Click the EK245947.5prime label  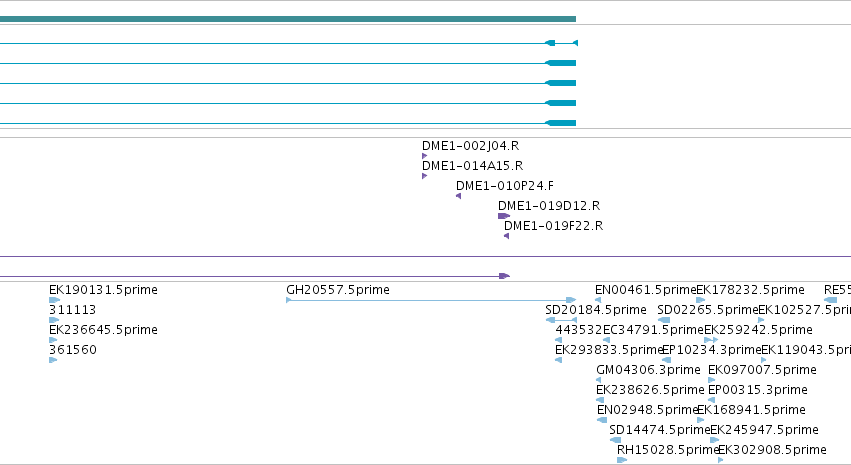(764, 431)
